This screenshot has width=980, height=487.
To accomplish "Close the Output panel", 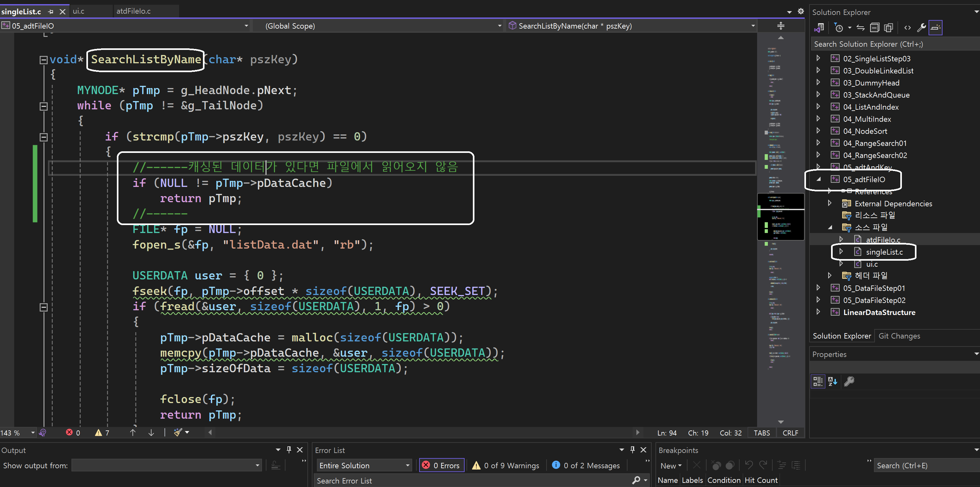I will pyautogui.click(x=300, y=450).
